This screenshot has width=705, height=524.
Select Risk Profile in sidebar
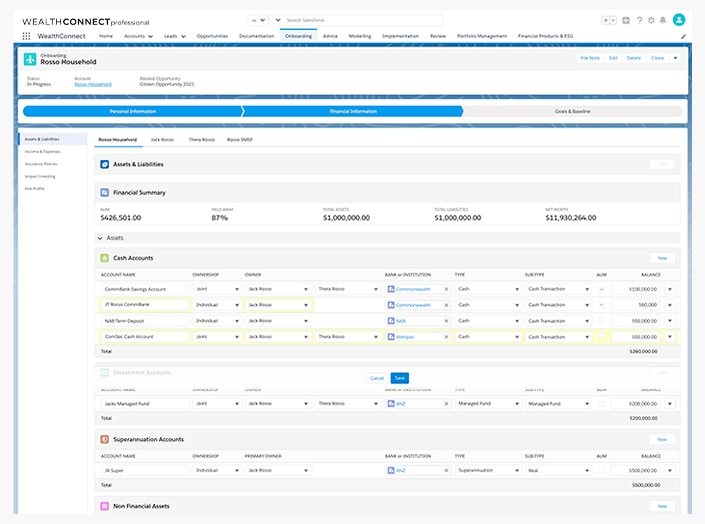tap(35, 189)
